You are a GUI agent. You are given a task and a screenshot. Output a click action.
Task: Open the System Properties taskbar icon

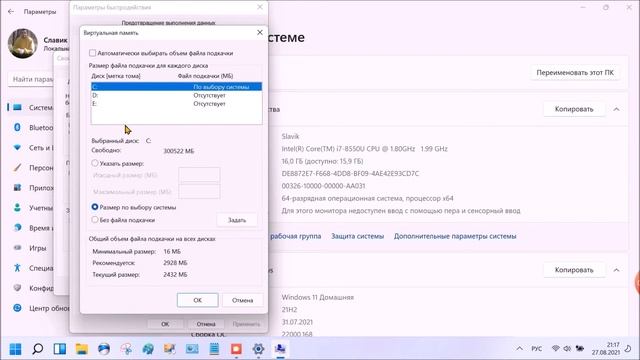(280, 349)
